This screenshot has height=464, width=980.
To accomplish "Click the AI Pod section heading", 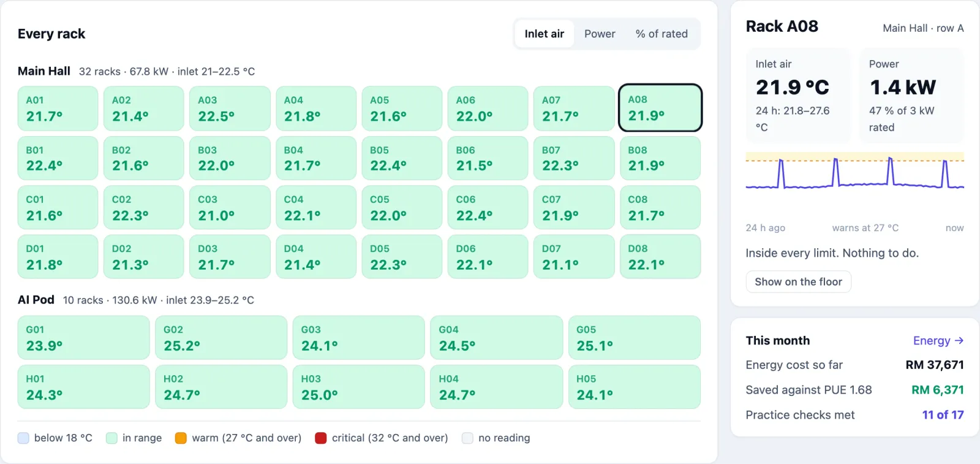I will (36, 300).
